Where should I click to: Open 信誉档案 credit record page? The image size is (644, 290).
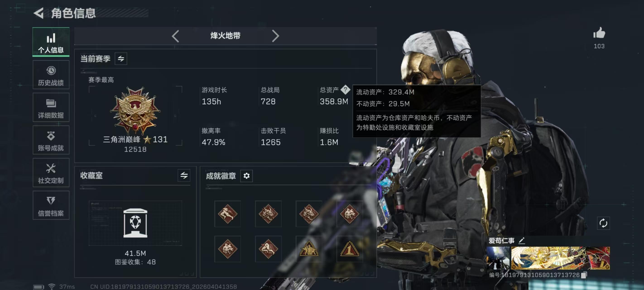pyautogui.click(x=51, y=205)
